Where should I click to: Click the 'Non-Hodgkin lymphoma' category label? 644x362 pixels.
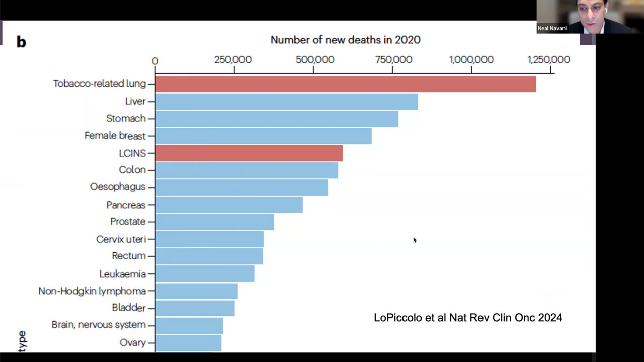tap(92, 291)
